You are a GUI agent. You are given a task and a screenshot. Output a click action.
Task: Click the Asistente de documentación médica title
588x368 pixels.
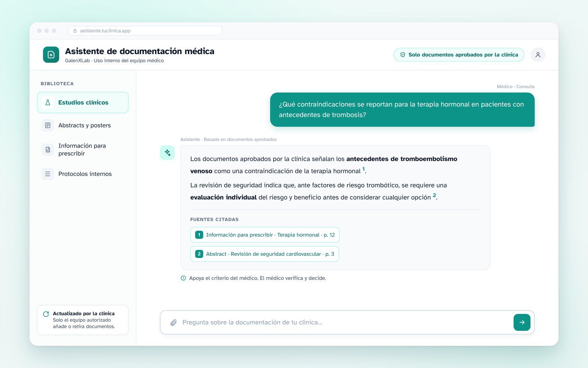[x=140, y=51]
